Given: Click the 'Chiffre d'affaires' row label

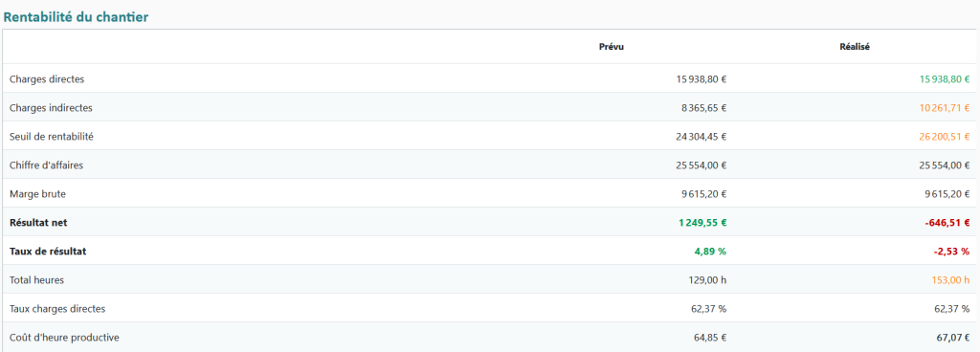Looking at the screenshot, I should (46, 165).
